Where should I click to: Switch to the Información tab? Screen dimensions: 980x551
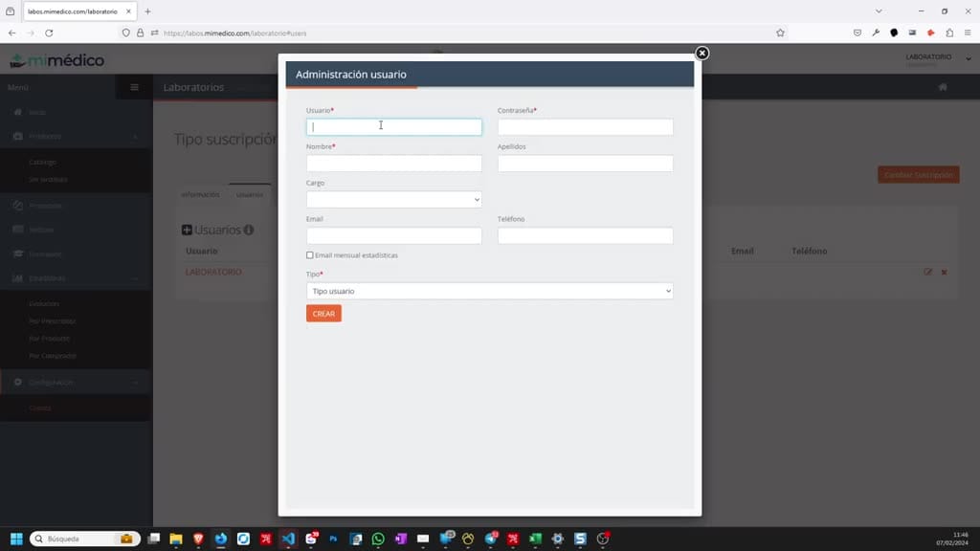point(201,195)
